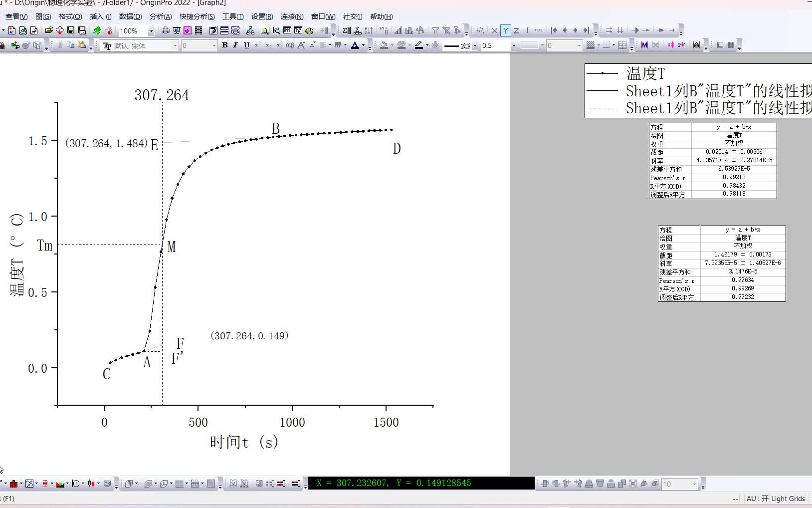The height and width of the screenshot is (508, 812).
Task: Click the Sum statistics icon
Action: tap(347, 30)
